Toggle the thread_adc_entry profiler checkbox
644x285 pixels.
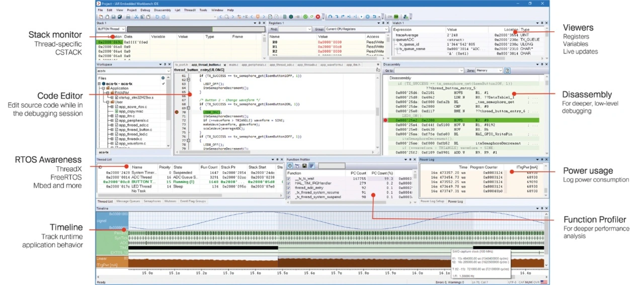pos(289,187)
